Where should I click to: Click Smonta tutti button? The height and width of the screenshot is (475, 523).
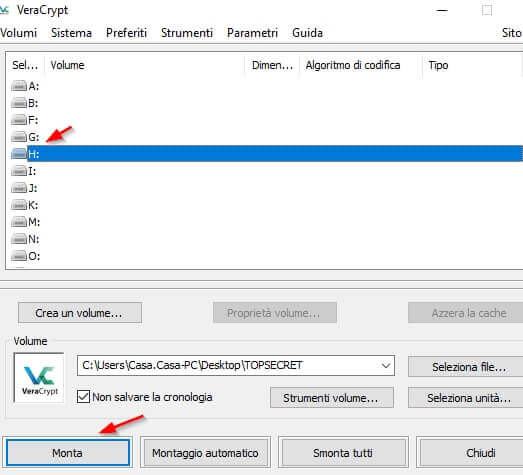click(x=343, y=453)
